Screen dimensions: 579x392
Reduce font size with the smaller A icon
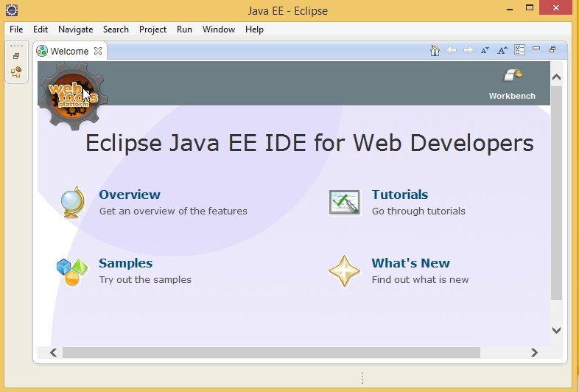click(x=485, y=50)
